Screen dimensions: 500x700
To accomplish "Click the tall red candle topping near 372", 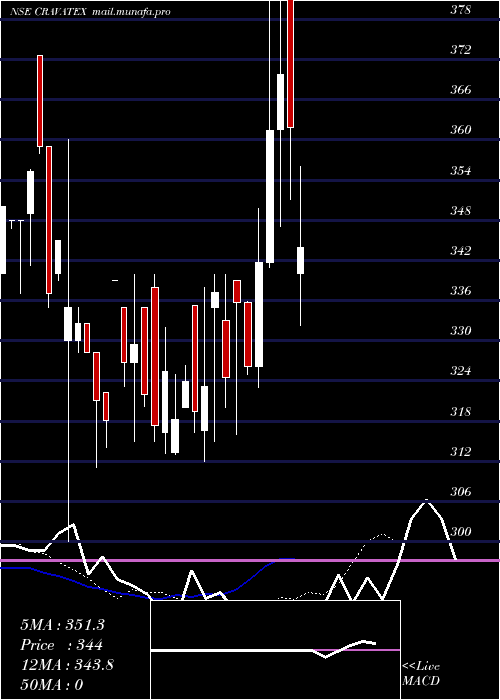I will 40,101.
